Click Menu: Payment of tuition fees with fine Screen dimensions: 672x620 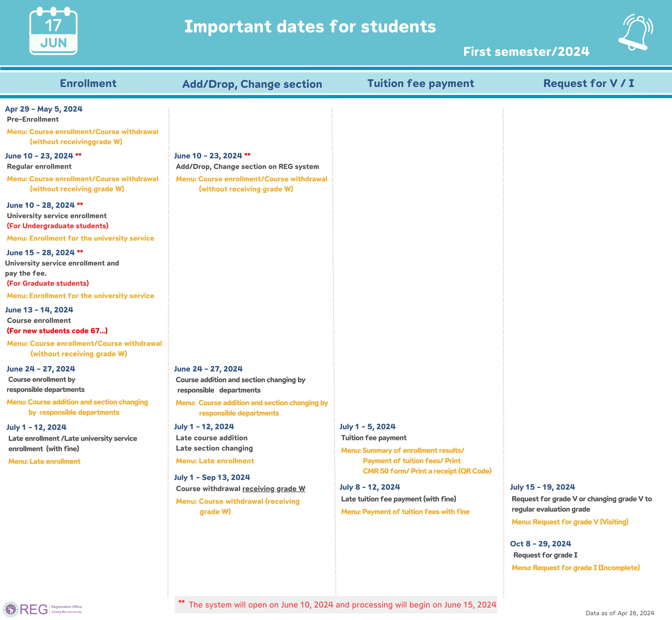406,512
